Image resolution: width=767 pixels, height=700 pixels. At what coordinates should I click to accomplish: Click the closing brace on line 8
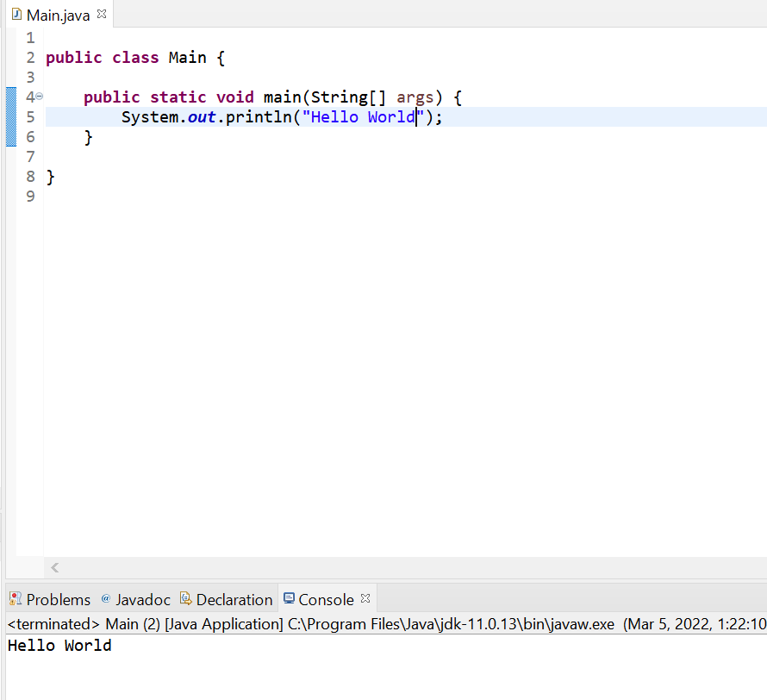pyautogui.click(x=50, y=177)
